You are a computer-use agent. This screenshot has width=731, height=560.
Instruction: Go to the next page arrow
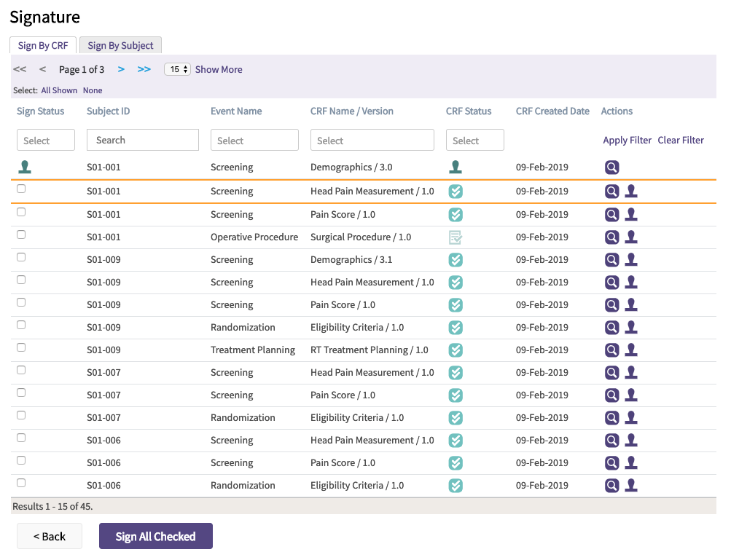pos(121,69)
